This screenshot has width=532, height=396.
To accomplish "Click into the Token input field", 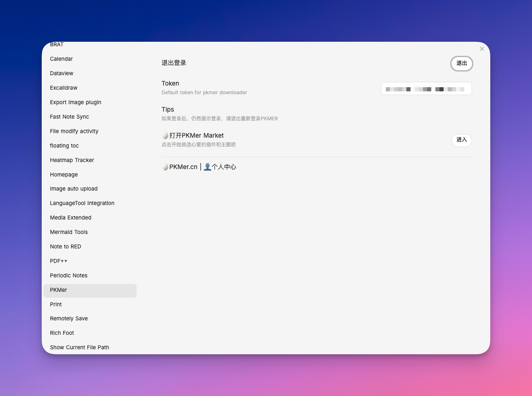I will pos(426,89).
